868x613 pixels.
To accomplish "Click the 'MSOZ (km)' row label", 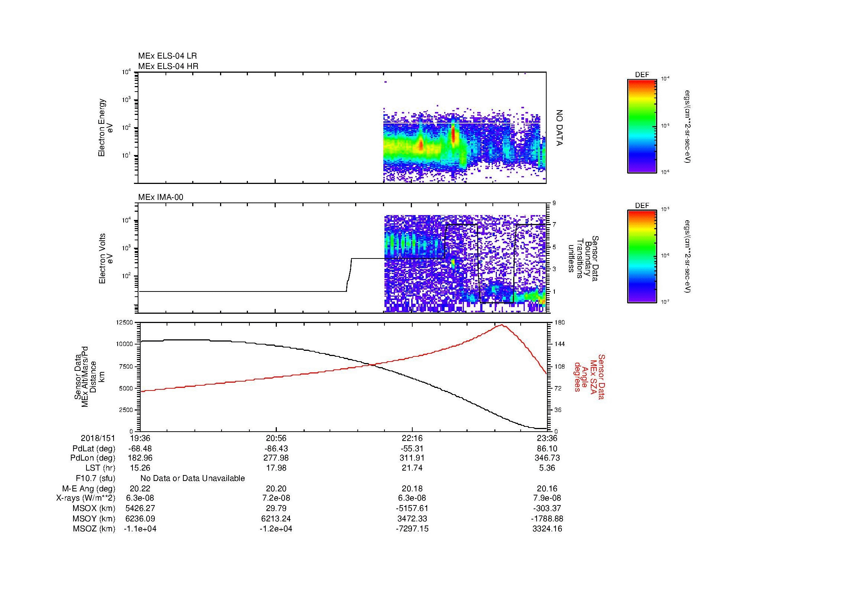I will pyautogui.click(x=94, y=528).
